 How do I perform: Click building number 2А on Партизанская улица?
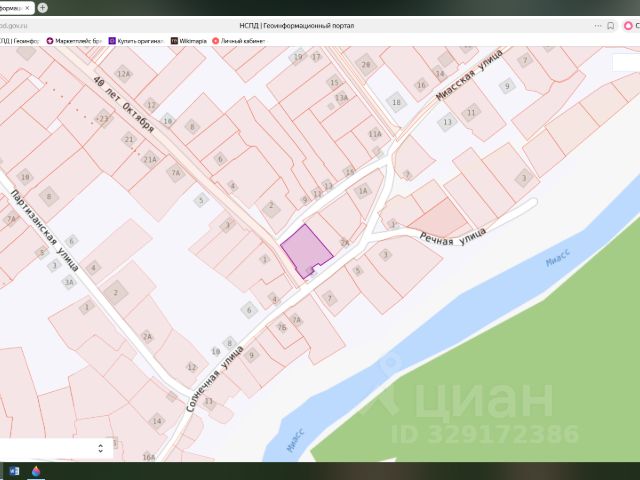147,337
